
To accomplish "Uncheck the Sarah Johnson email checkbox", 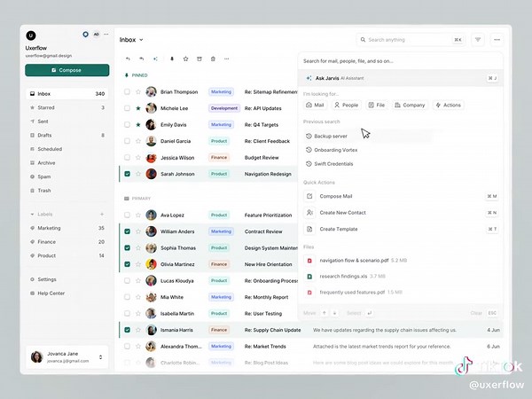I will pos(127,174).
